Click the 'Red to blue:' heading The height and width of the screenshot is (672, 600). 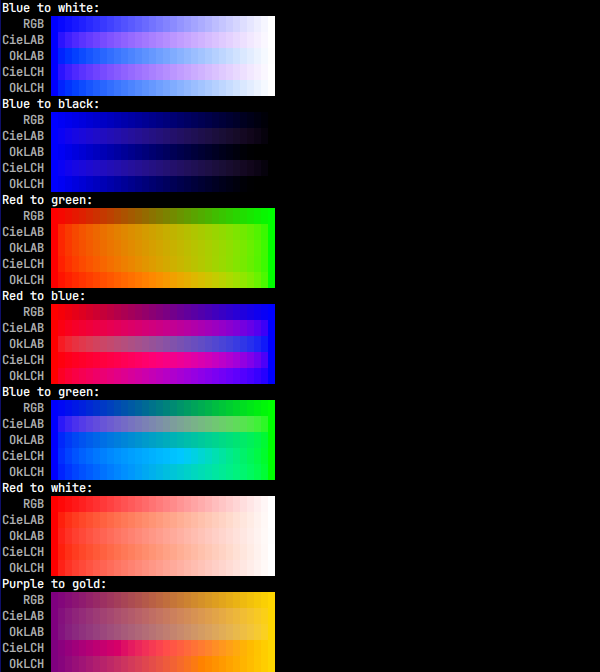point(44,296)
